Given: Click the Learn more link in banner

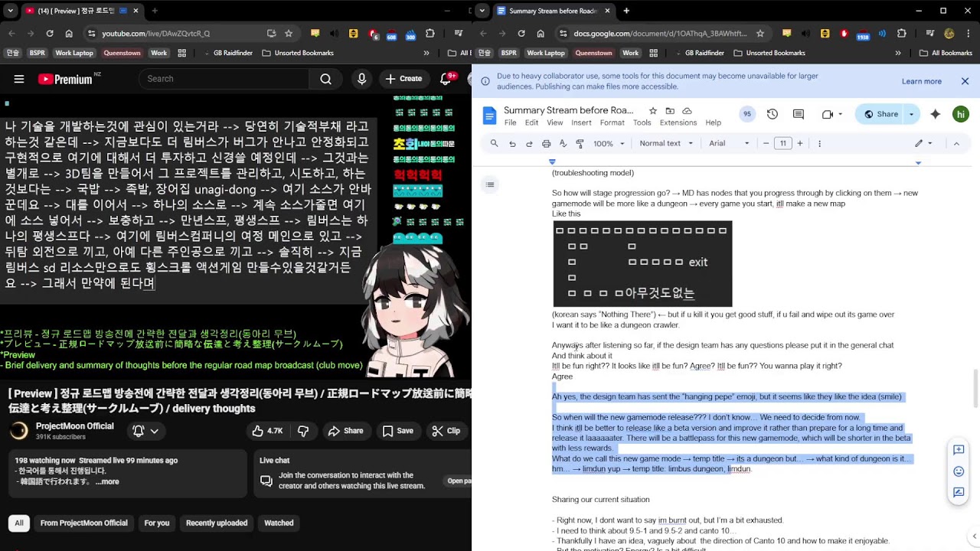Looking at the screenshot, I should pos(922,81).
